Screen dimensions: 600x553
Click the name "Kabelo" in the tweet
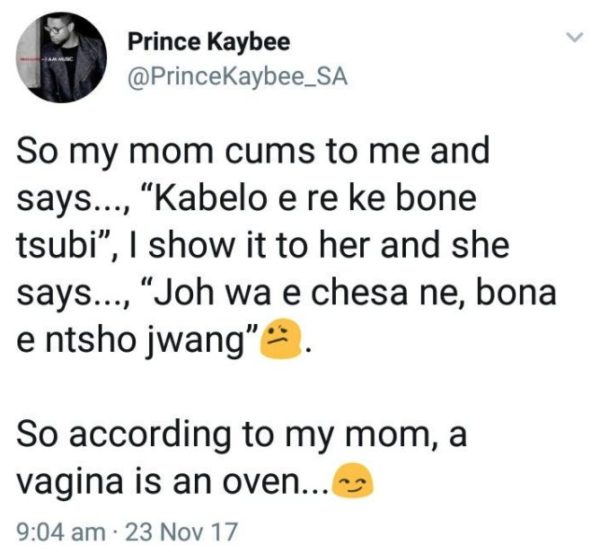coord(210,199)
